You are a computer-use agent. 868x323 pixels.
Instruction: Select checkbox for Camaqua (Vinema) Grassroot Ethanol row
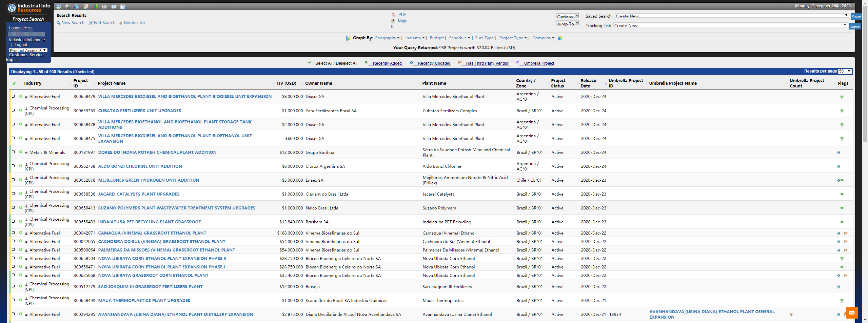13,233
